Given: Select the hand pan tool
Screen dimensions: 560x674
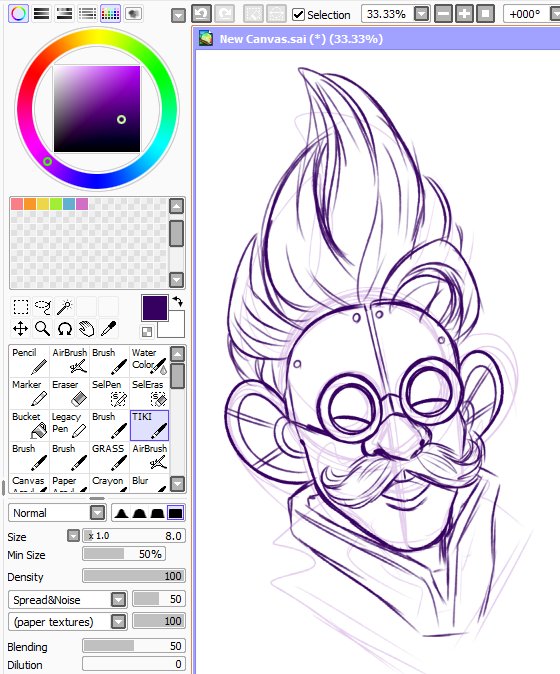Looking at the screenshot, I should tap(87, 329).
